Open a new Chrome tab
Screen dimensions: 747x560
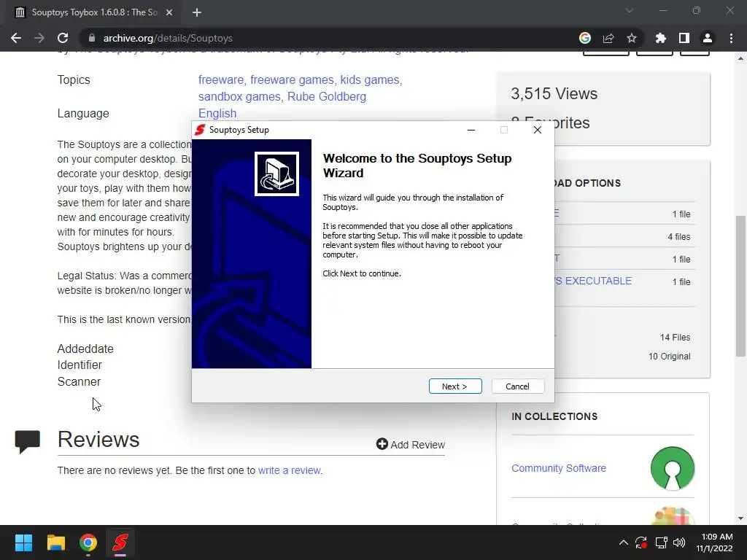pos(197,12)
